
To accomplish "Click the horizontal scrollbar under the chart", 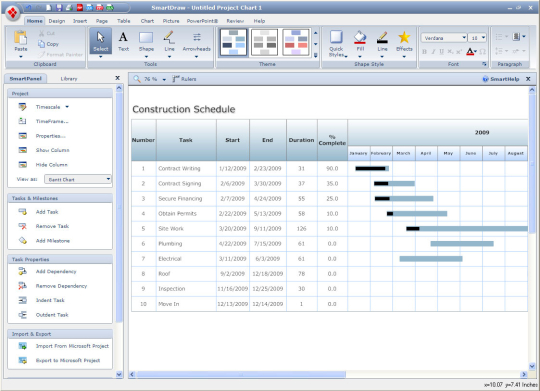I will pyautogui.click(x=241, y=374).
